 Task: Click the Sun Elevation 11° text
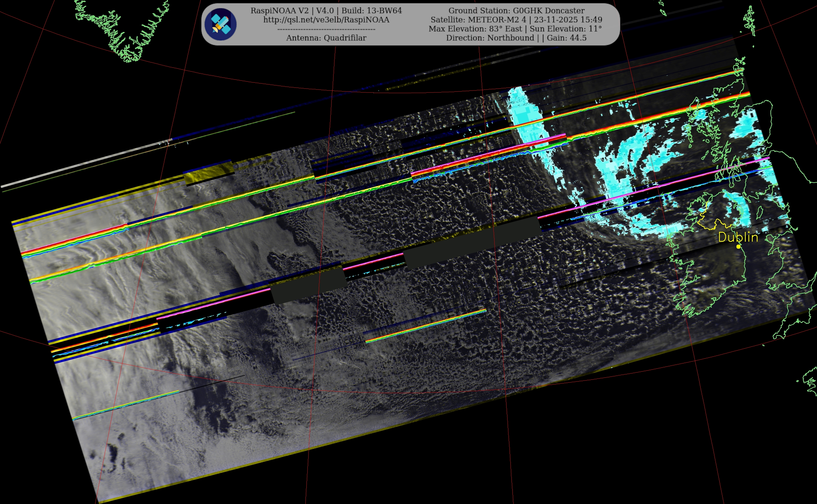pos(566,29)
